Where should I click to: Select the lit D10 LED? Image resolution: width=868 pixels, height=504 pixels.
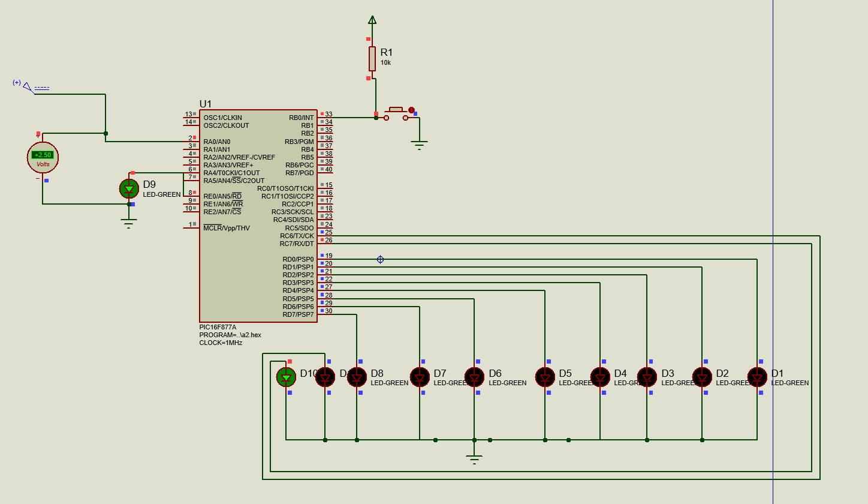point(286,377)
